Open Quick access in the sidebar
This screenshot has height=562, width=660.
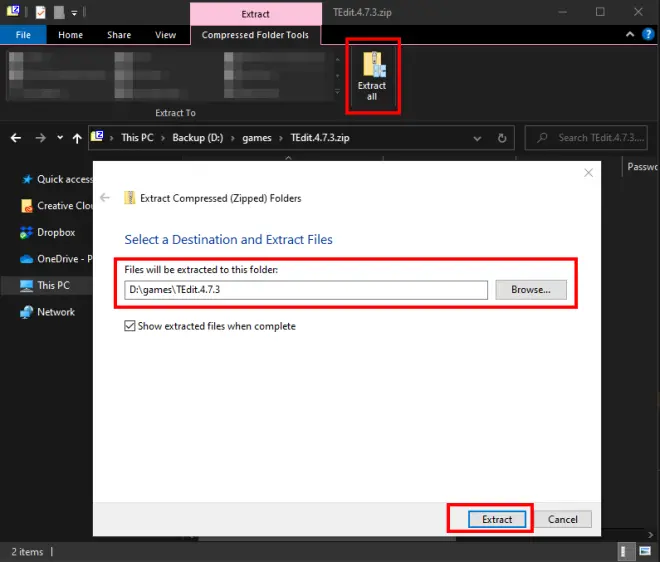64,179
